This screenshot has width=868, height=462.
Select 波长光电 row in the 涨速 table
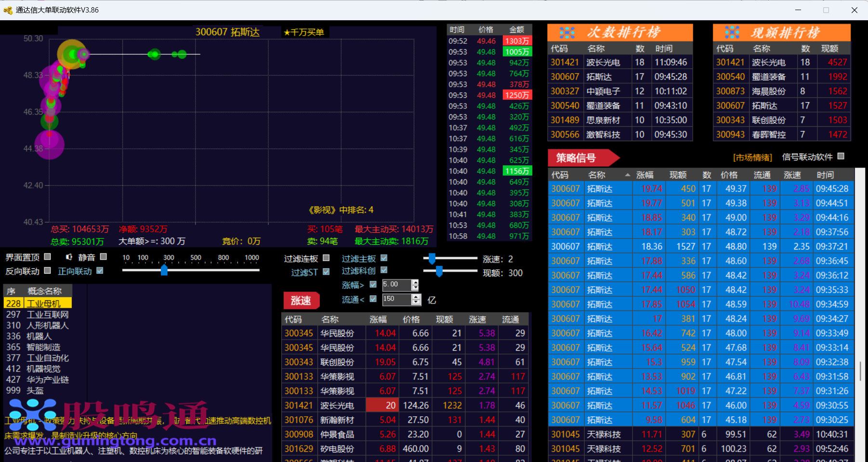405,406
